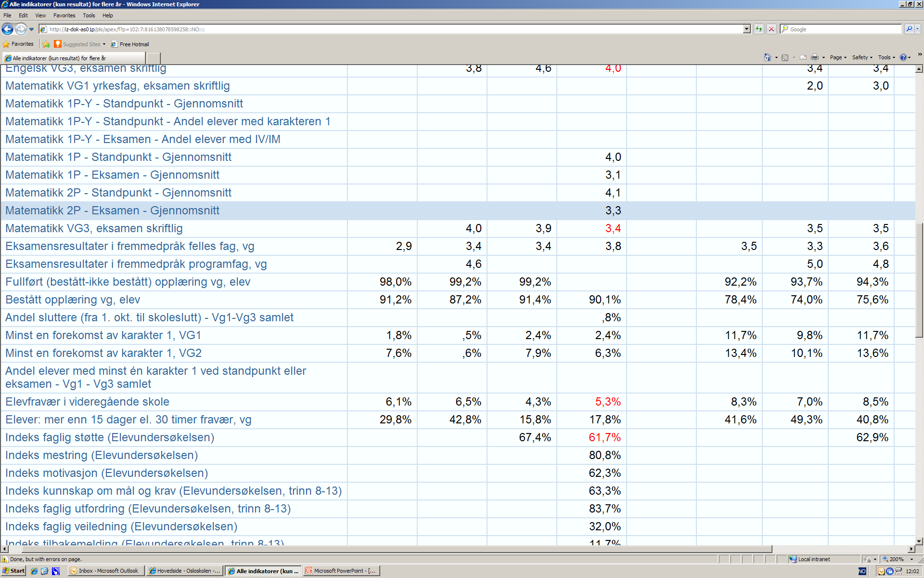Viewport: 924px width, 578px height.
Task: Open Indeks mestring (Elevundersøkelsen) link
Action: tap(102, 455)
